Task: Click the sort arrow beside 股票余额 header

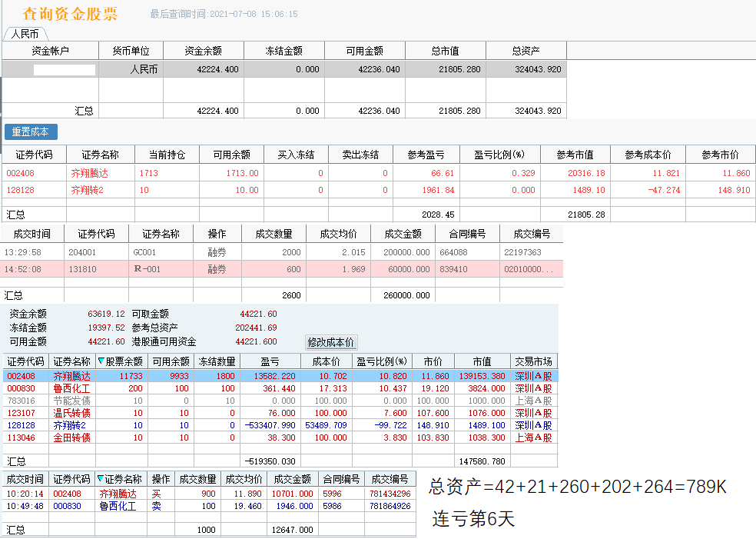Action: coord(101,361)
